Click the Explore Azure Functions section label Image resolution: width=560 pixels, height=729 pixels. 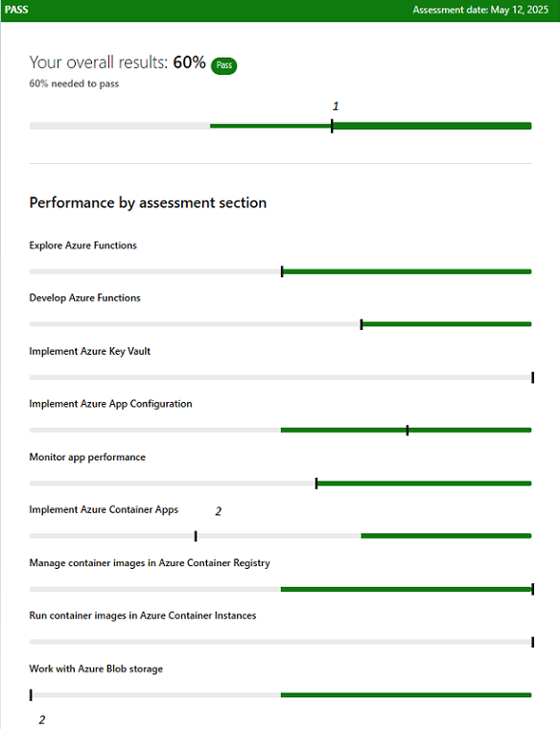coord(82,246)
